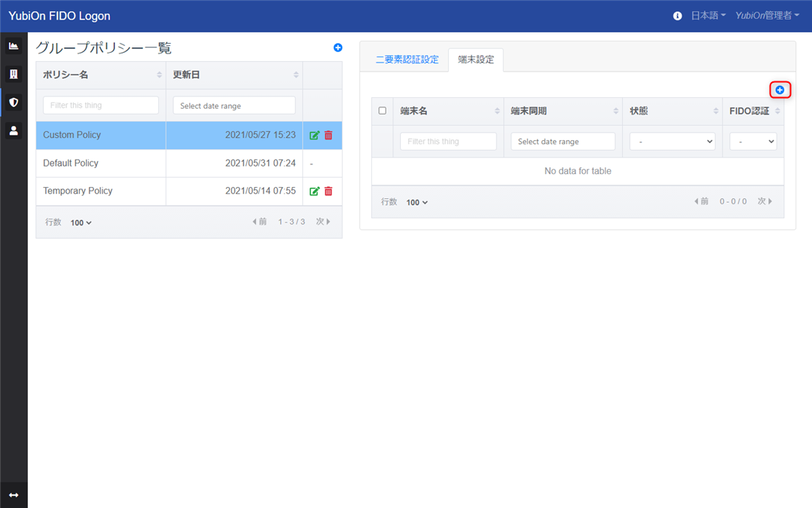This screenshot has height=508, width=812.
Task: Click the 端末名 filter text field
Action: (x=448, y=142)
